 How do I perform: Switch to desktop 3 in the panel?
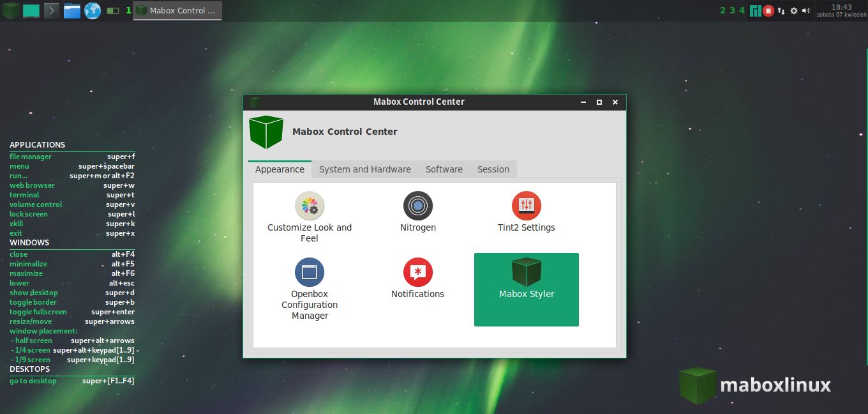click(x=733, y=10)
